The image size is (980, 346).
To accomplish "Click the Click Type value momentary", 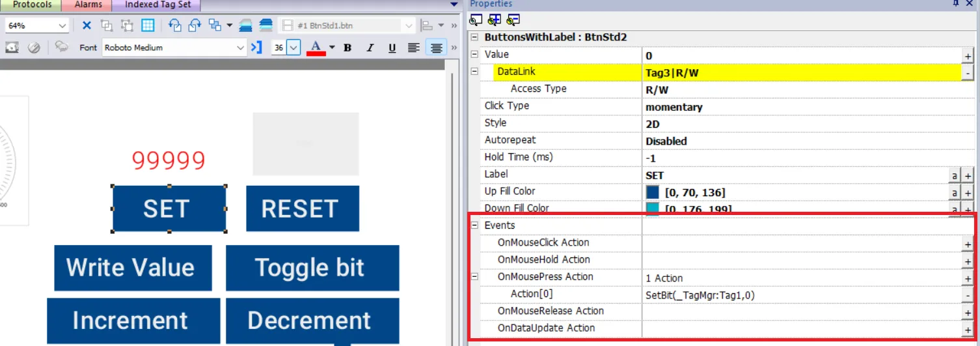I will pos(674,107).
